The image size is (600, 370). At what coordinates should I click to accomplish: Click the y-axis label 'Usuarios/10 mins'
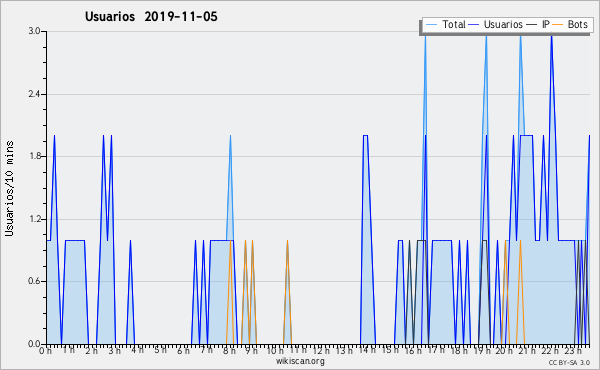(x=9, y=188)
